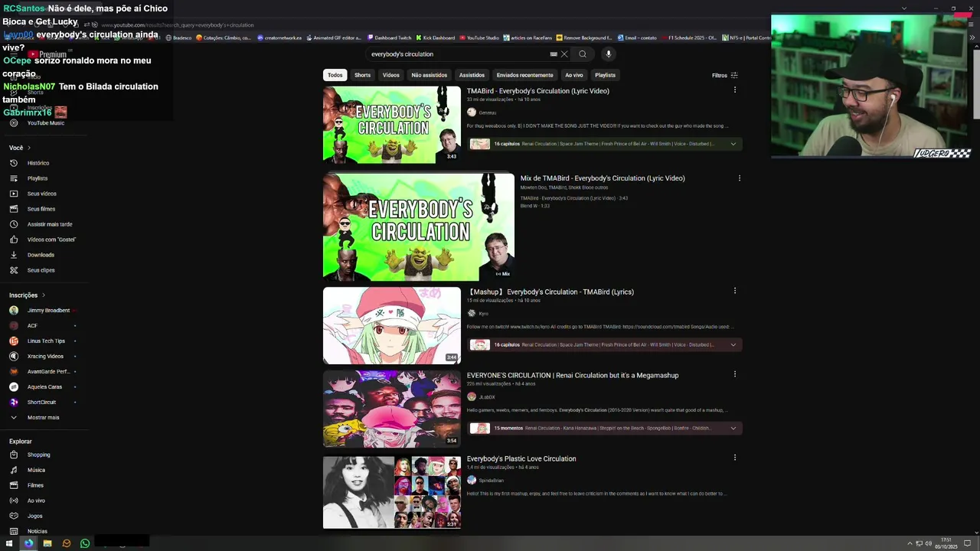This screenshot has height=551, width=980.
Task: Open the Windows Start menu
Action: click(x=9, y=543)
